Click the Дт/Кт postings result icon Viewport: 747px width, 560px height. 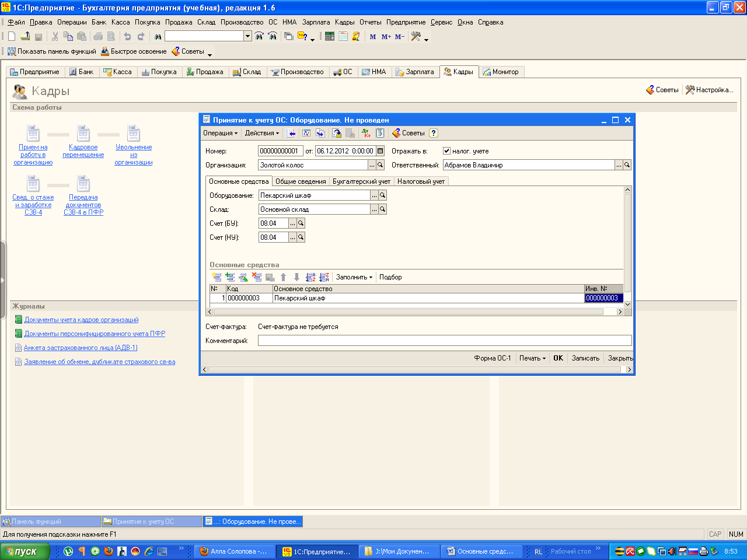pos(366,133)
